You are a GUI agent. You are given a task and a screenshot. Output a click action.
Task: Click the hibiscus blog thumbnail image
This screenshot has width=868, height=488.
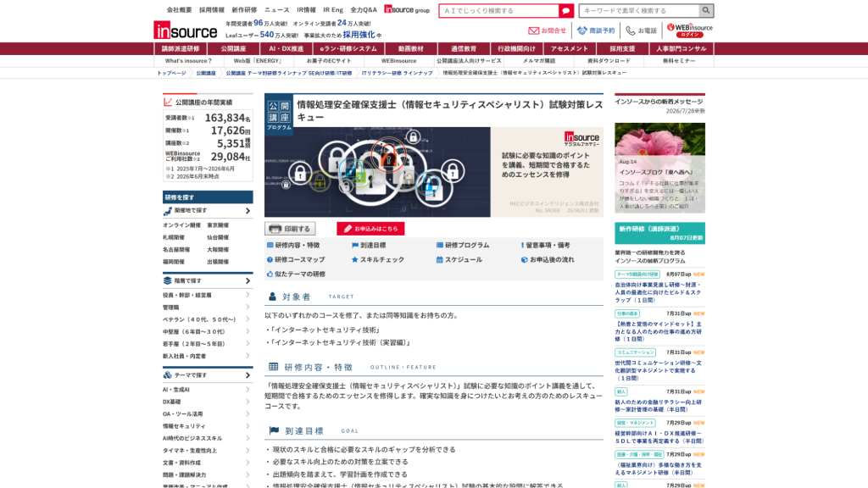point(659,168)
